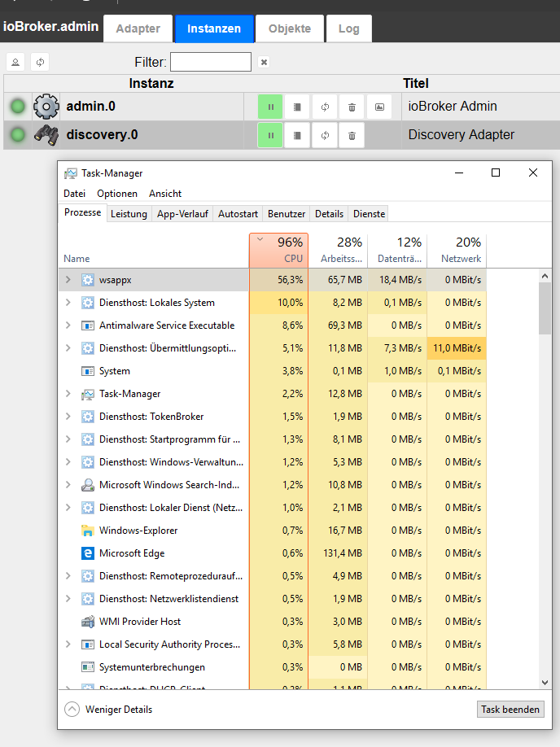The image size is (560, 747).
Task: Expand Diensthost: Netzwerklistendienst
Action: [68, 599]
